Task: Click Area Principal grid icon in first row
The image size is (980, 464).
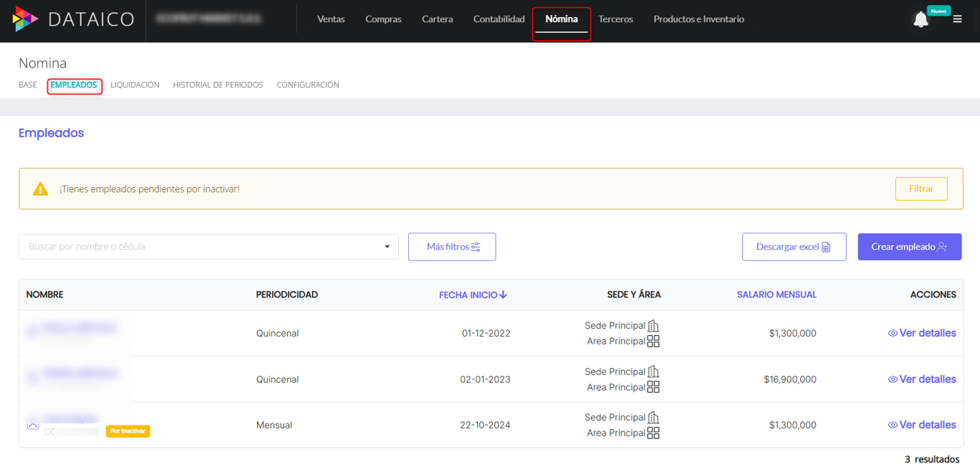Action: [653, 342]
